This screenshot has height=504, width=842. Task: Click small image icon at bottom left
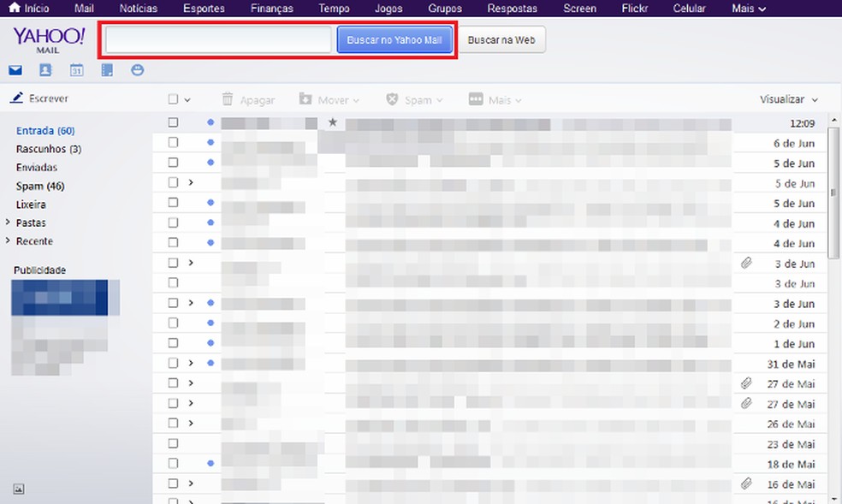[x=19, y=489]
